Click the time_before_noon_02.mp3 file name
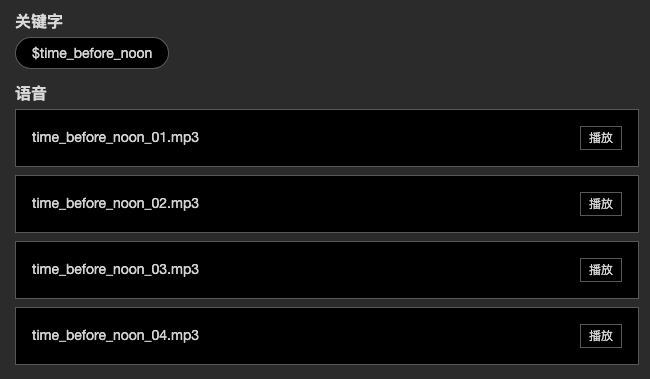The width and height of the screenshot is (650, 379). pos(115,203)
